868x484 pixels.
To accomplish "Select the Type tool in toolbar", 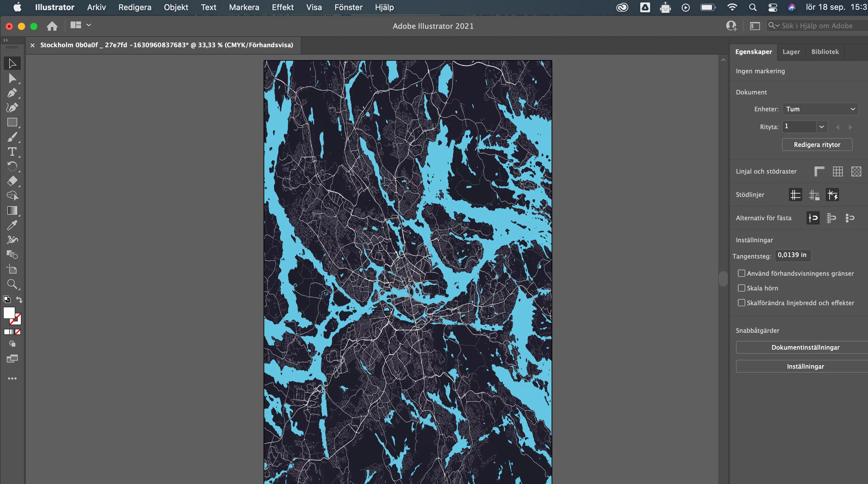I will (x=12, y=152).
